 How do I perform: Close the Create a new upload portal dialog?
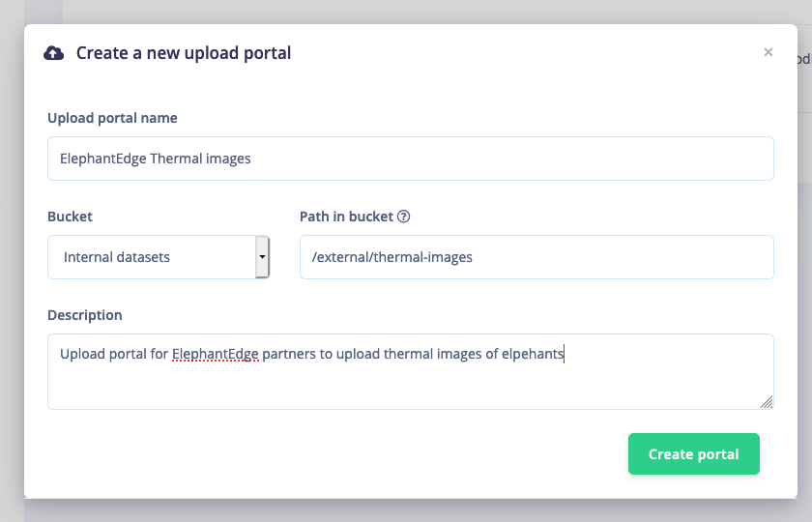point(768,52)
